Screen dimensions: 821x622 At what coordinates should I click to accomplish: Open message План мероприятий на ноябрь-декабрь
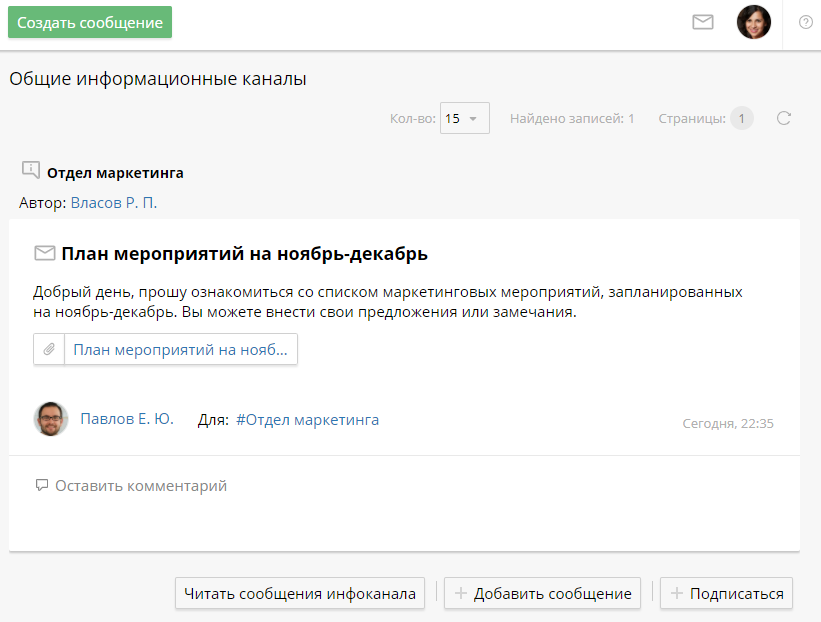tap(244, 254)
